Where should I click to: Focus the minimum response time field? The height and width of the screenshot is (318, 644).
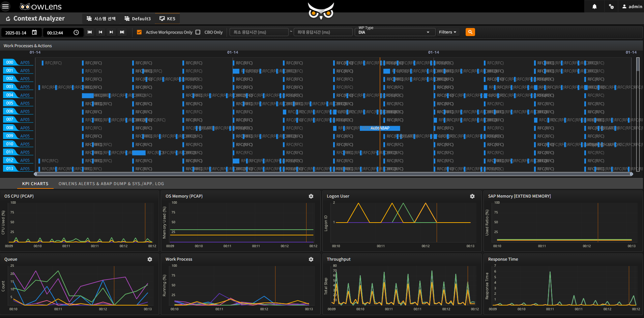[259, 32]
